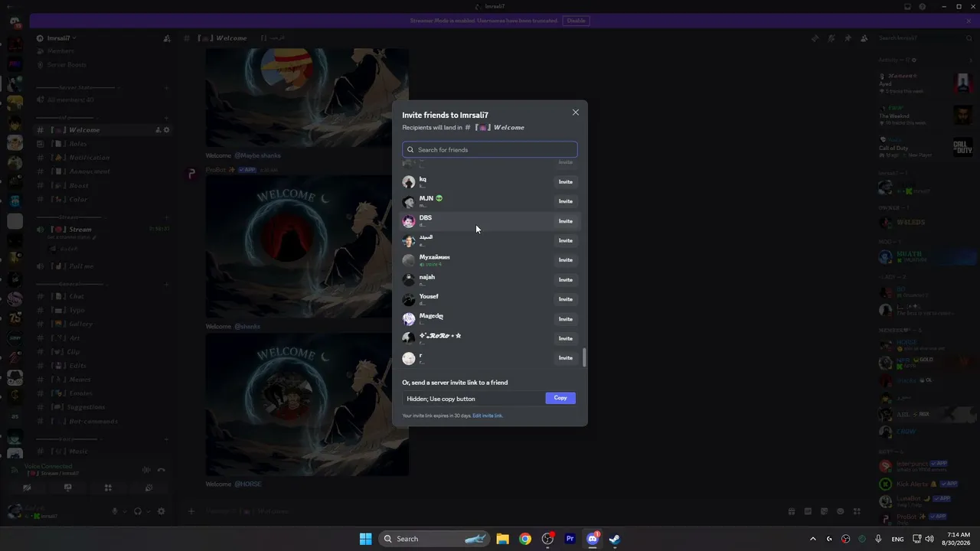Screen dimensions: 980x551
Task: Toggle noise suppression in voice panel
Action: (x=146, y=470)
